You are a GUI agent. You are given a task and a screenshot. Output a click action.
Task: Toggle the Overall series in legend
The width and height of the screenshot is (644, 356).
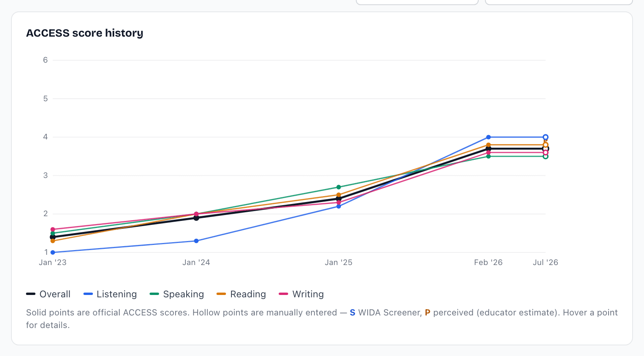tap(48, 294)
